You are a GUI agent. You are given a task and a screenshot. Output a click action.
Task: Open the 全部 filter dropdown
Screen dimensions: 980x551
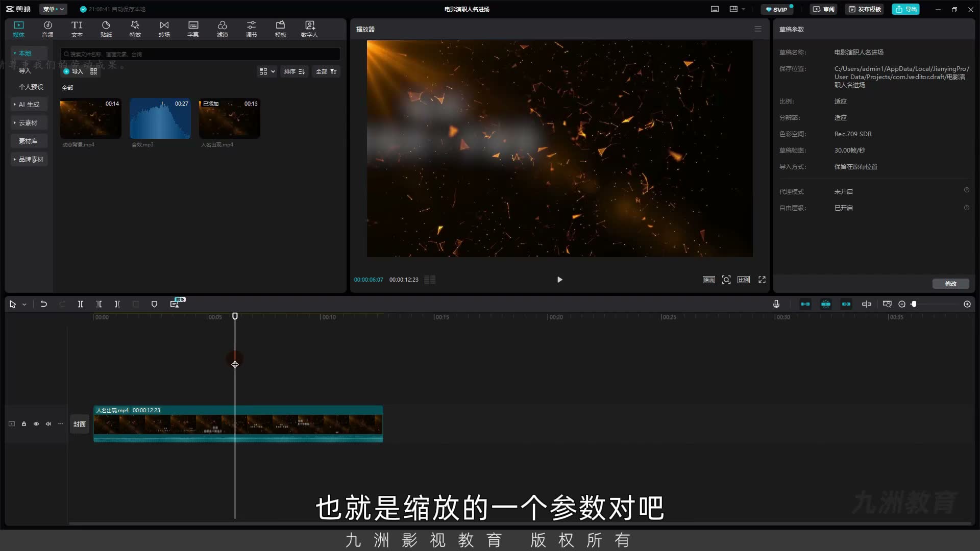(x=326, y=71)
